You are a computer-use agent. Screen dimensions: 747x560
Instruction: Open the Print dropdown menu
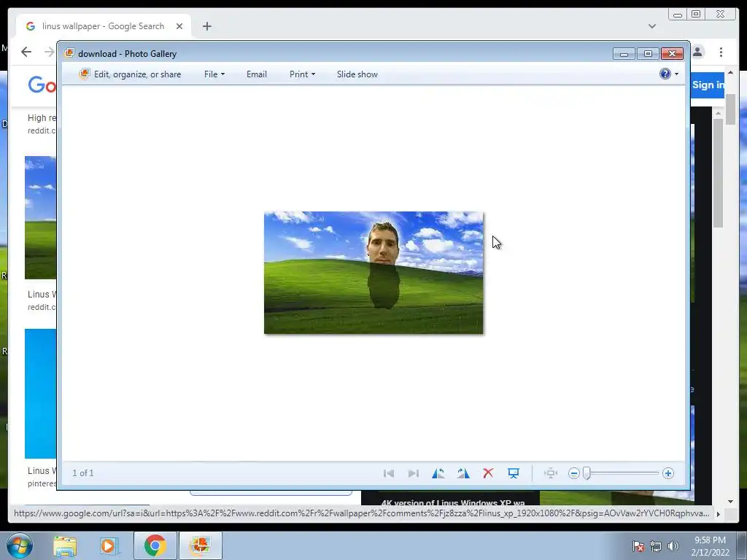303,74
